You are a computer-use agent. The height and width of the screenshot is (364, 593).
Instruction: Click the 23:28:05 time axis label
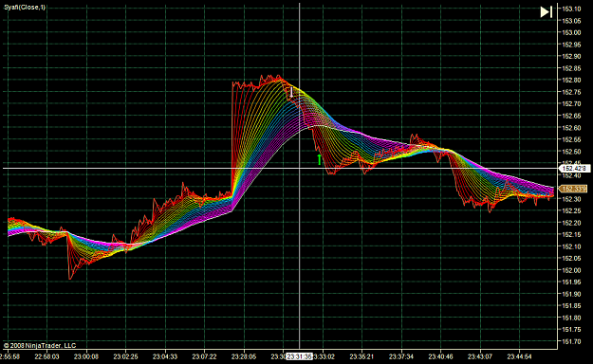(244, 356)
